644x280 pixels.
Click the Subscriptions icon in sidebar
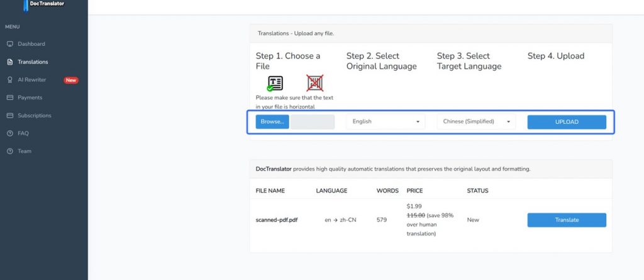point(9,116)
